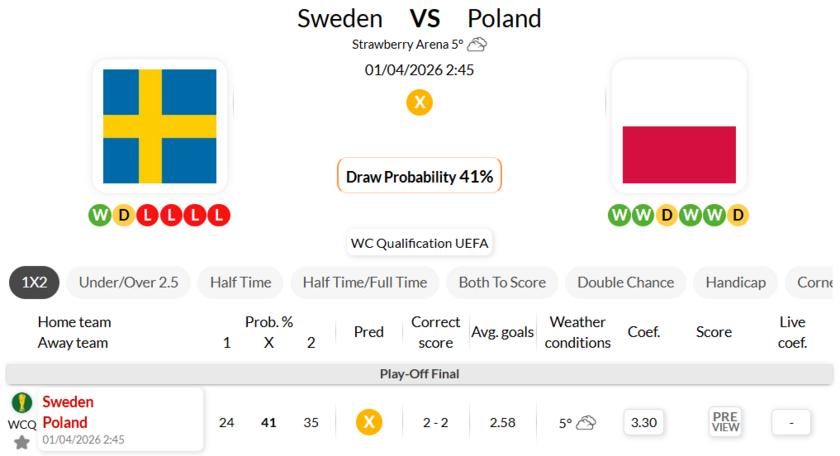Switch to Both To Score tab
This screenshot has height=456, width=840.
pyautogui.click(x=502, y=282)
